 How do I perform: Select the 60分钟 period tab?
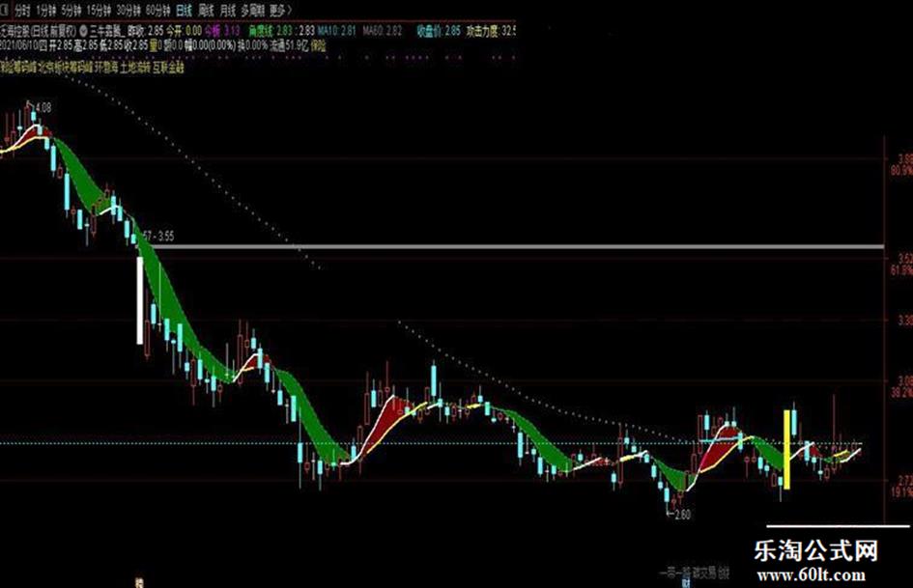157,10
